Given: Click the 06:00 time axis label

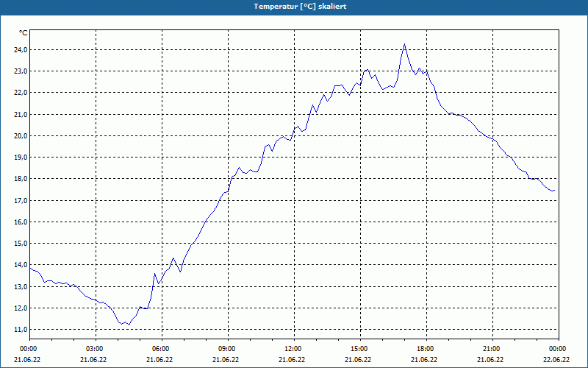Looking at the screenshot, I should tap(159, 349).
